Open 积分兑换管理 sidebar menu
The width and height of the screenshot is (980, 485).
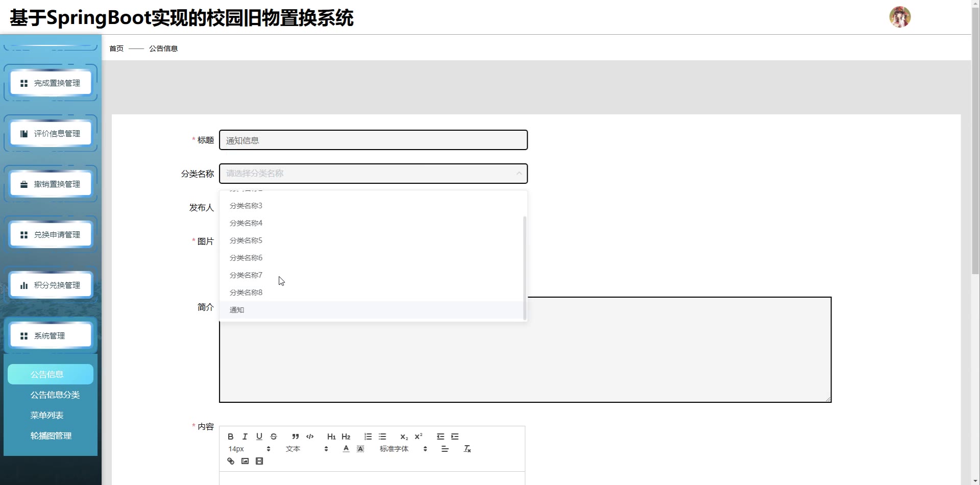[51, 285]
